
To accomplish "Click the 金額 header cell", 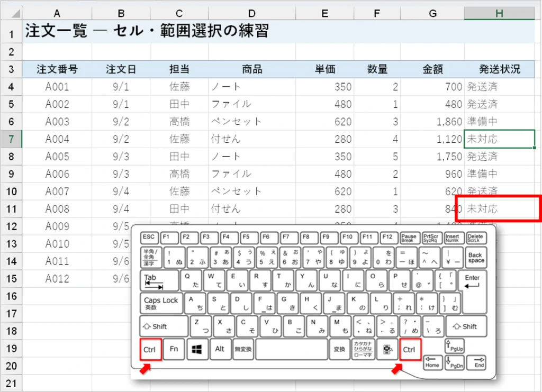I will pyautogui.click(x=432, y=69).
